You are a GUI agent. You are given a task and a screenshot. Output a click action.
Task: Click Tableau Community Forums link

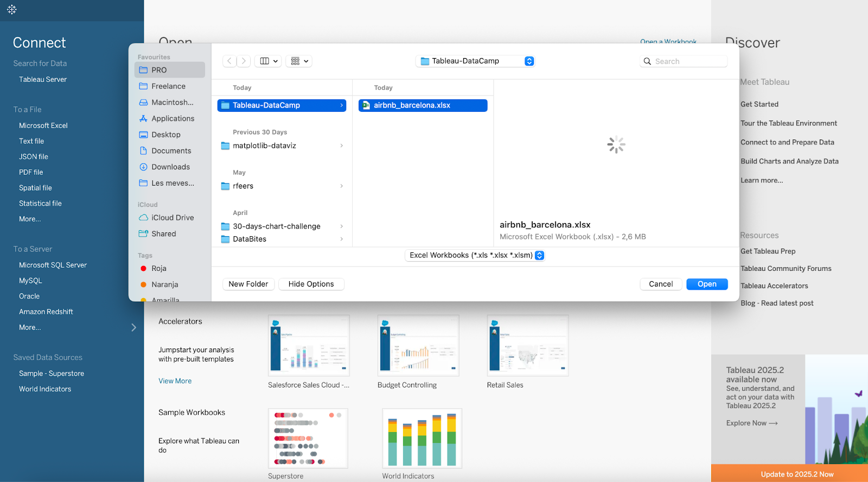click(x=786, y=269)
